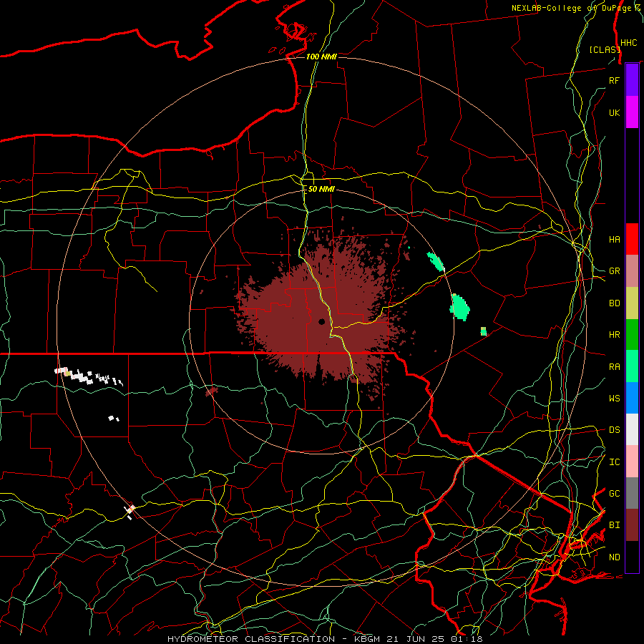Click the HHC product label
Screen dimensions: 644x644
click(x=628, y=43)
